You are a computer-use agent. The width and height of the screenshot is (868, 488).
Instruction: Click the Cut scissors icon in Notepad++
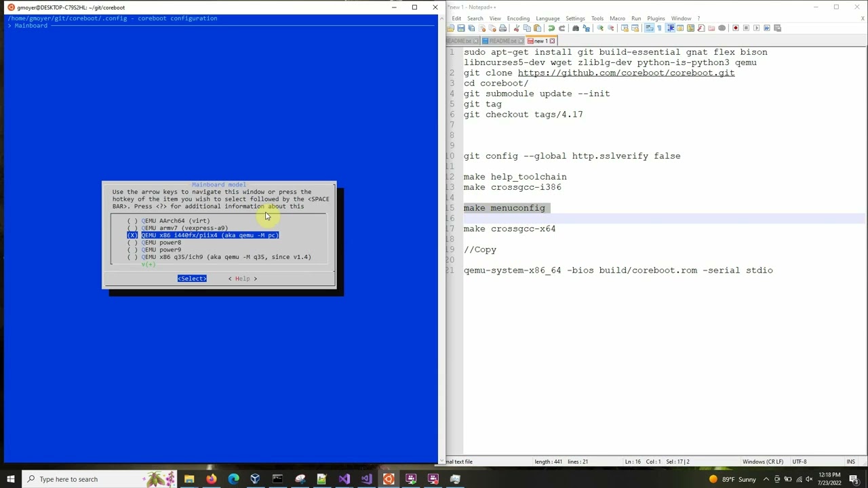click(516, 28)
